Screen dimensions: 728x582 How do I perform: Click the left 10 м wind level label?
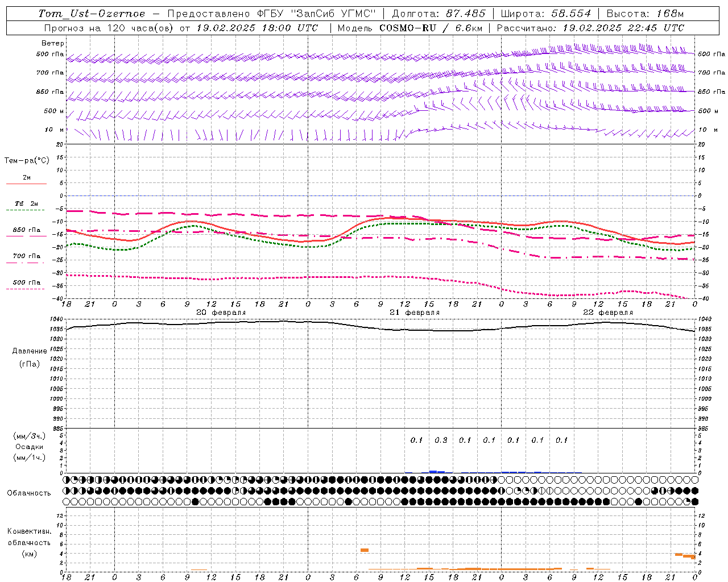coord(55,130)
